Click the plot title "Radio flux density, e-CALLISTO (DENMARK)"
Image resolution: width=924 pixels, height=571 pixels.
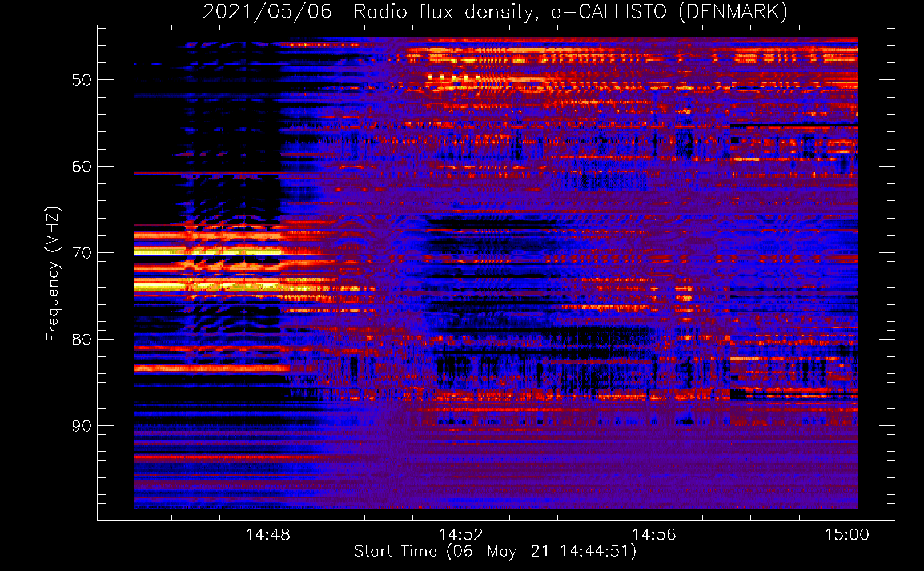tap(570, 12)
